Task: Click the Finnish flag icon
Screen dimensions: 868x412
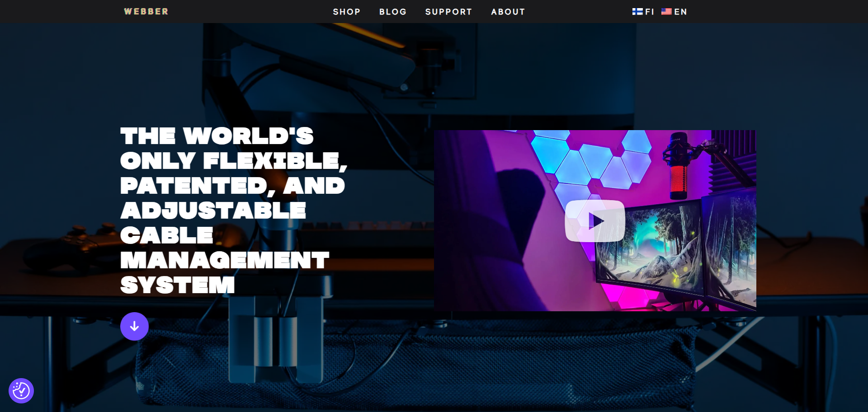Action: point(637,12)
